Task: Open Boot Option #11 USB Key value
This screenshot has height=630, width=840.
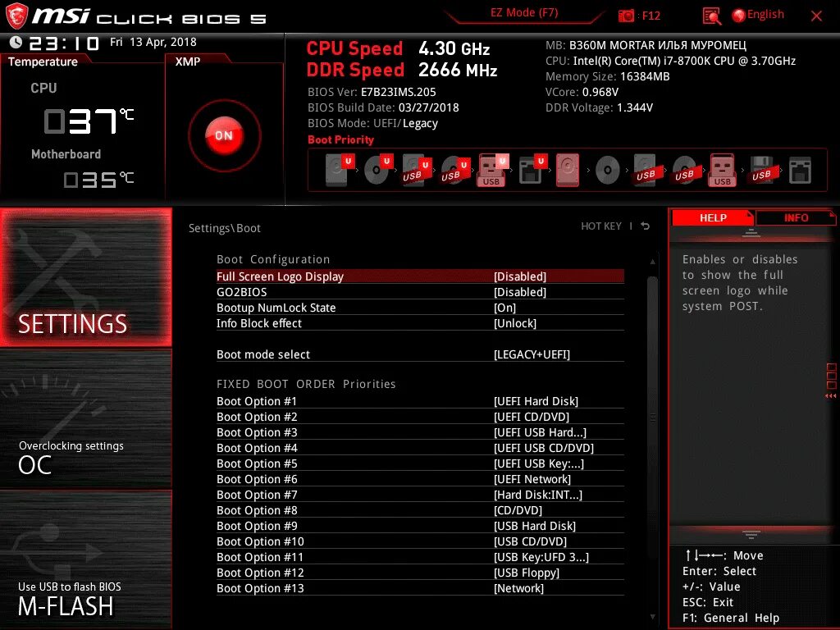Action: 541,557
